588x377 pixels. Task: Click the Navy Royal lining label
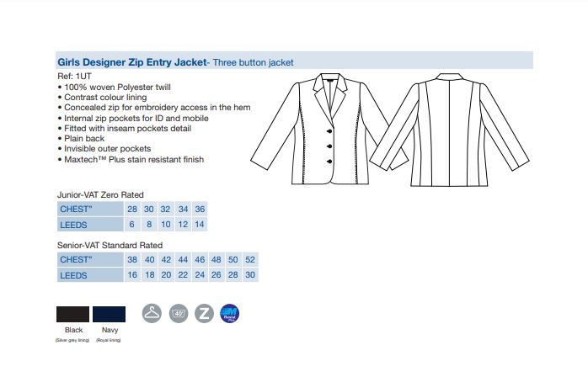pos(109,340)
